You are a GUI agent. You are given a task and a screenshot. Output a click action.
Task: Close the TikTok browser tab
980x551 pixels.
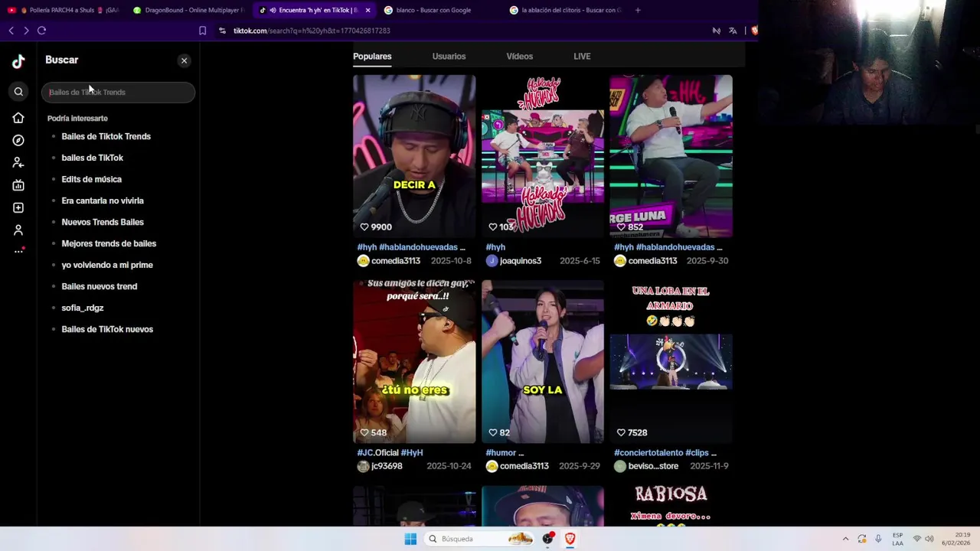click(x=367, y=10)
